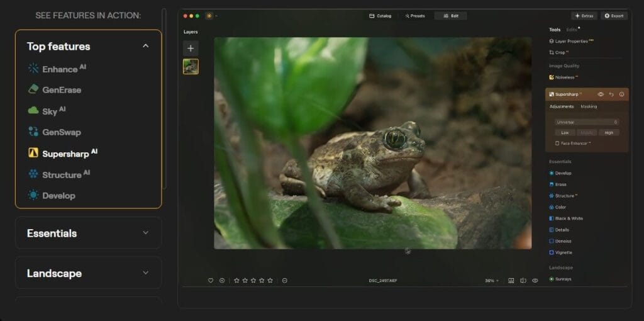
Task: Reset Supersharp with the undo arrow icon
Action: (611, 94)
